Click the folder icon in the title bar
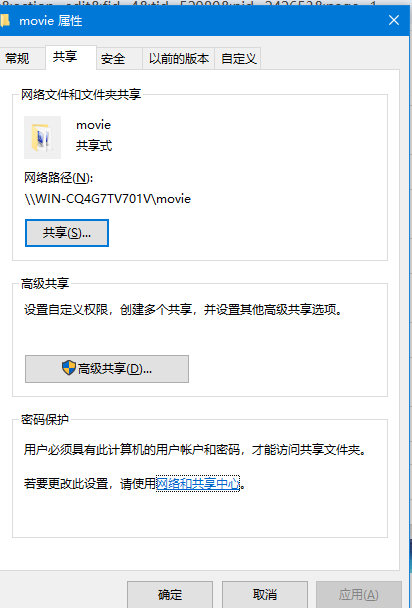 (5, 20)
